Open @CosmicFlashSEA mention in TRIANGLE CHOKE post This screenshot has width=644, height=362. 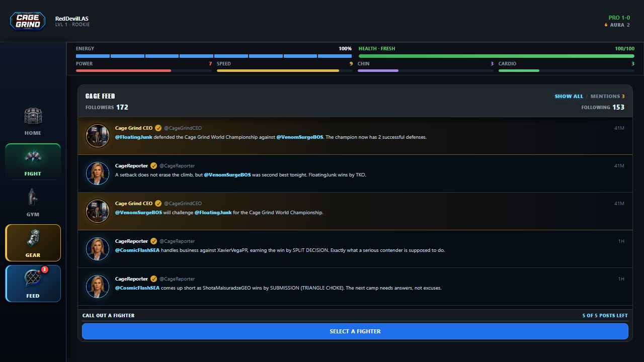[137, 288]
